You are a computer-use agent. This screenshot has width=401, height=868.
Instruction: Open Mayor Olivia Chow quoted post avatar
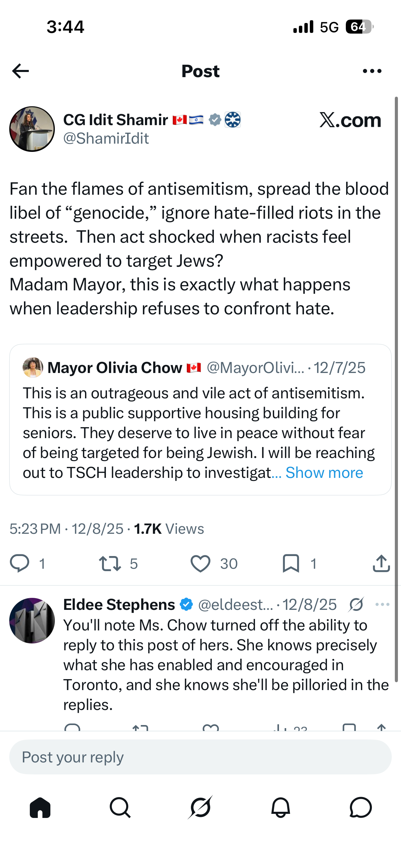pyautogui.click(x=33, y=367)
